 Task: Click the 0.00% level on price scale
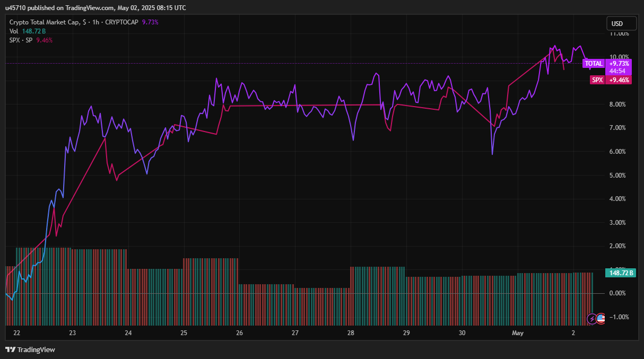(619, 293)
